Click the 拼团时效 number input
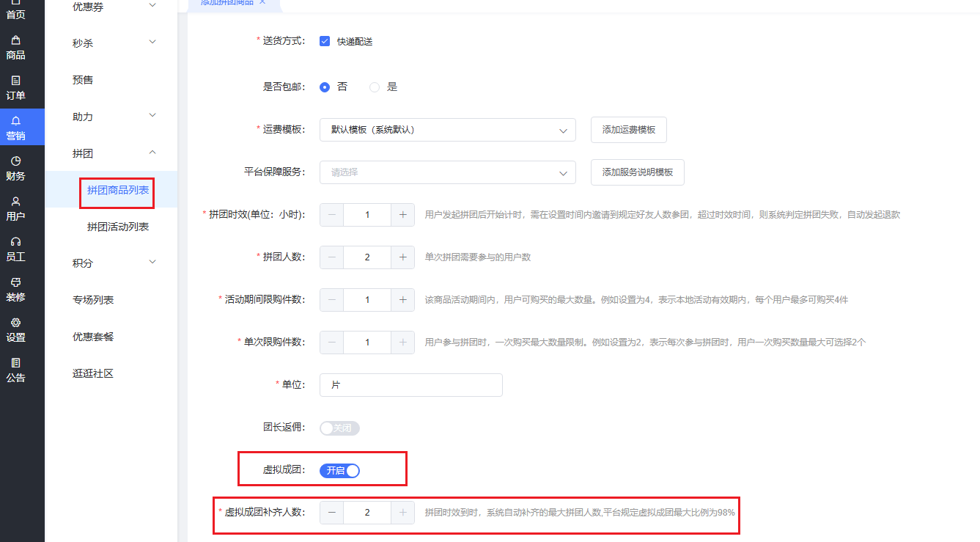Viewport: 980px width, 542px height. [367, 215]
